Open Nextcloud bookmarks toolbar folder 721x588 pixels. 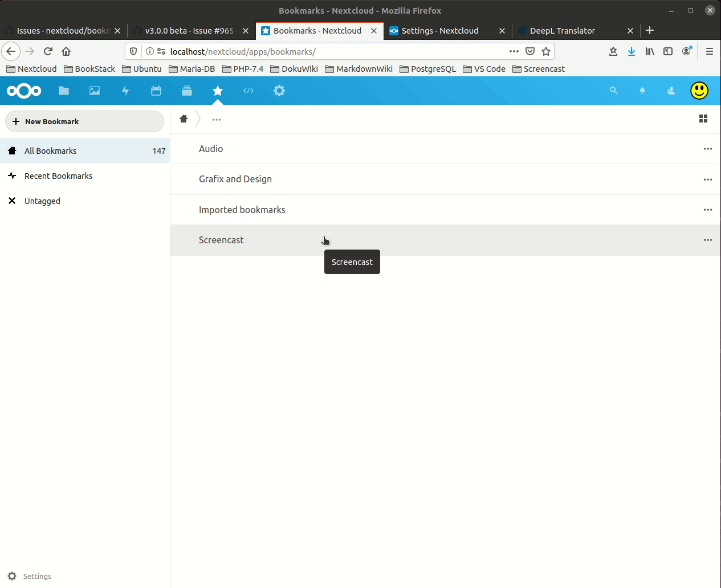(x=31, y=69)
